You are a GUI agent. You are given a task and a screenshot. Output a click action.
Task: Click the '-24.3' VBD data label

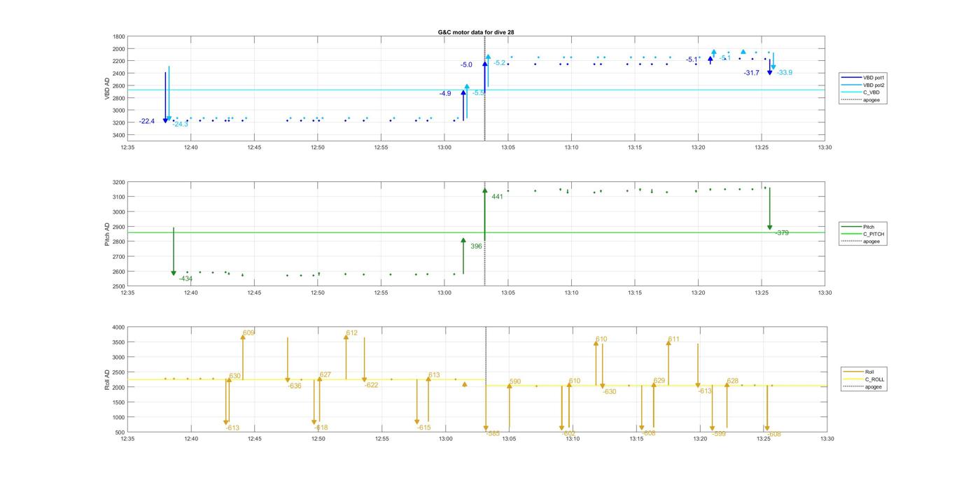(181, 125)
